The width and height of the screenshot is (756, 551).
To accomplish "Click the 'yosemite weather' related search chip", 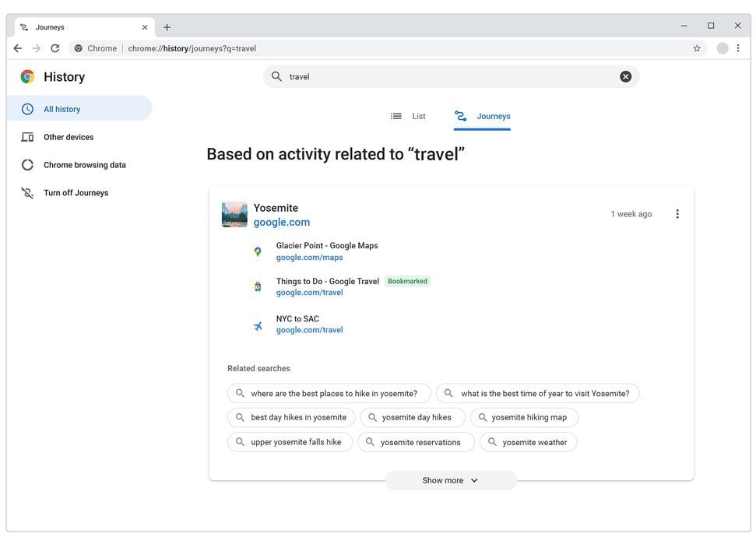I will pyautogui.click(x=528, y=442).
